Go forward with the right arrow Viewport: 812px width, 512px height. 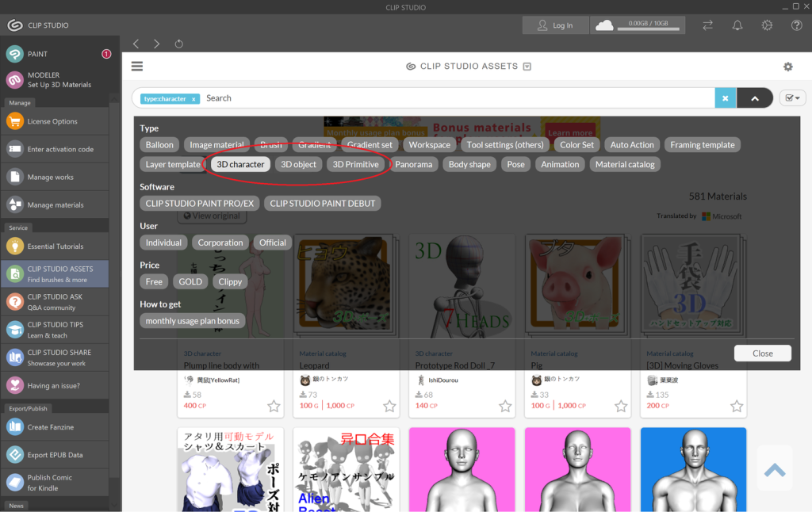157,44
